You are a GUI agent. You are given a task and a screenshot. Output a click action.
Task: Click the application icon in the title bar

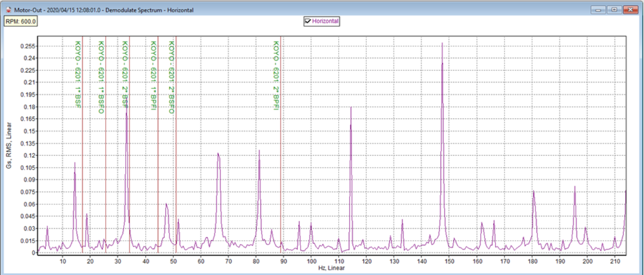click(8, 10)
